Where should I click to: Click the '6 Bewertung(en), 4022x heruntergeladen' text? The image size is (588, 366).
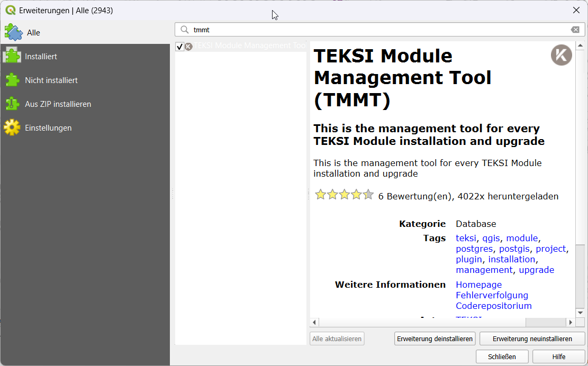coord(468,196)
